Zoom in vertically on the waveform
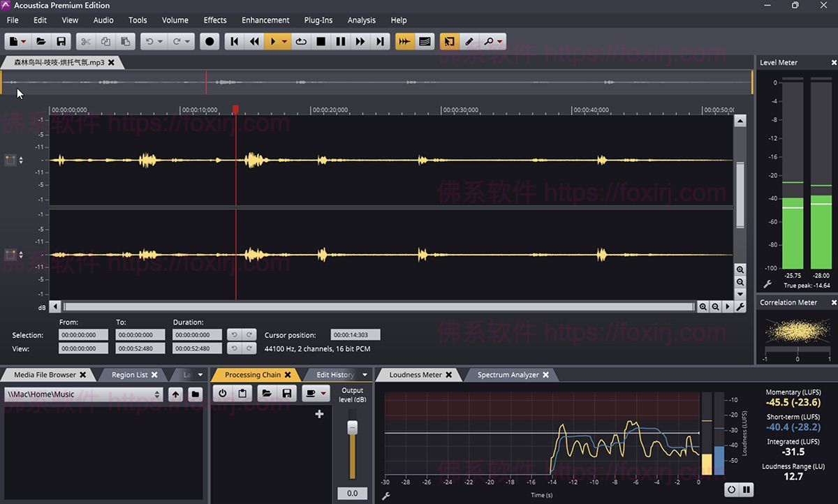This screenshot has width=838, height=504. 741,270
